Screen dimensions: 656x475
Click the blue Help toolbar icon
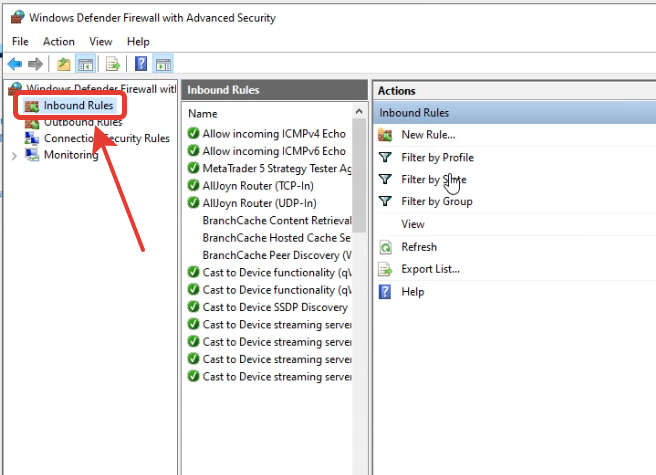(141, 64)
